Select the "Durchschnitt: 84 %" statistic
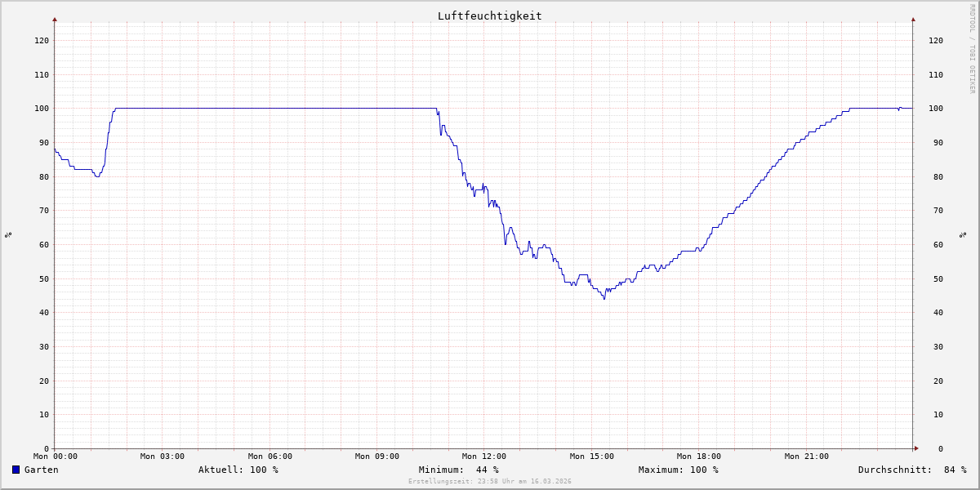Image resolution: width=980 pixels, height=490 pixels. 911,470
